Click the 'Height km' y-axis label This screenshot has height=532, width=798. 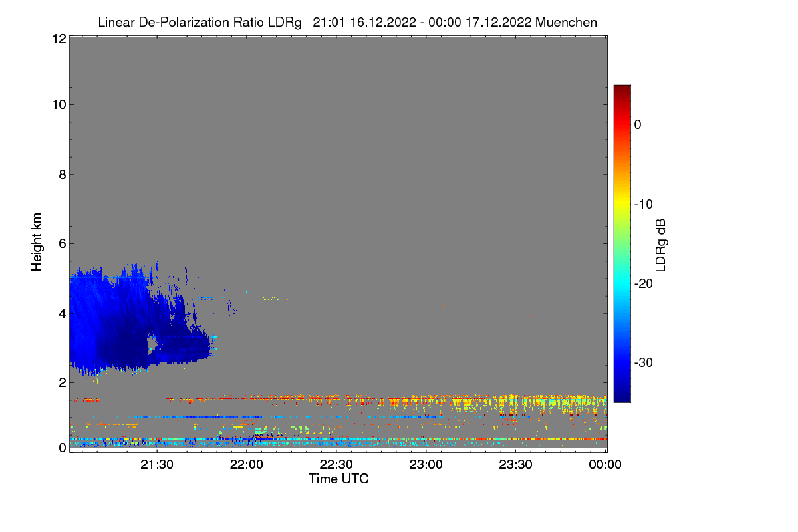point(37,241)
